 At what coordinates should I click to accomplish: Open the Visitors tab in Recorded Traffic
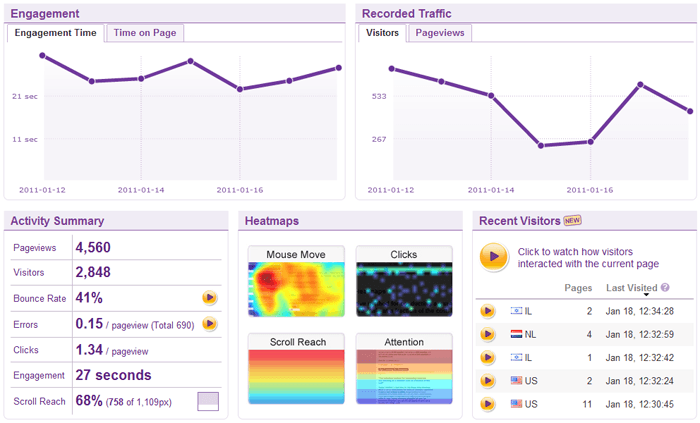(x=382, y=33)
